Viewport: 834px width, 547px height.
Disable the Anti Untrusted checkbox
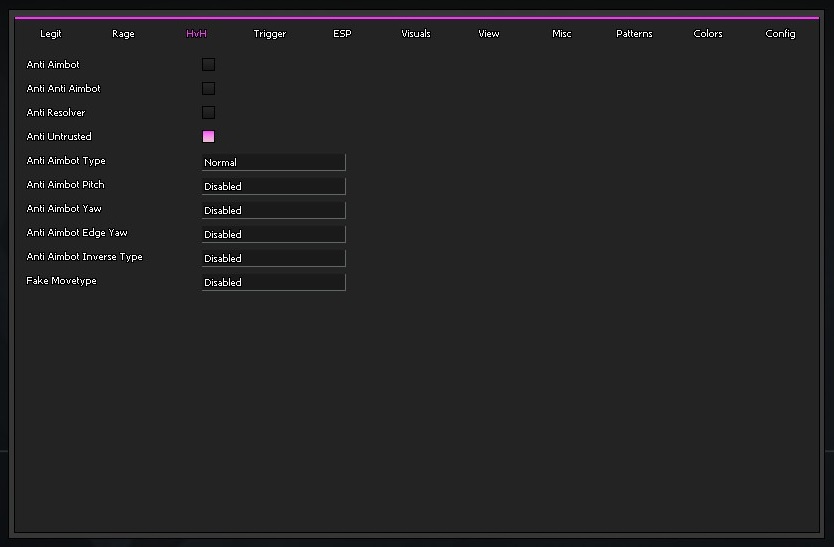(208, 136)
